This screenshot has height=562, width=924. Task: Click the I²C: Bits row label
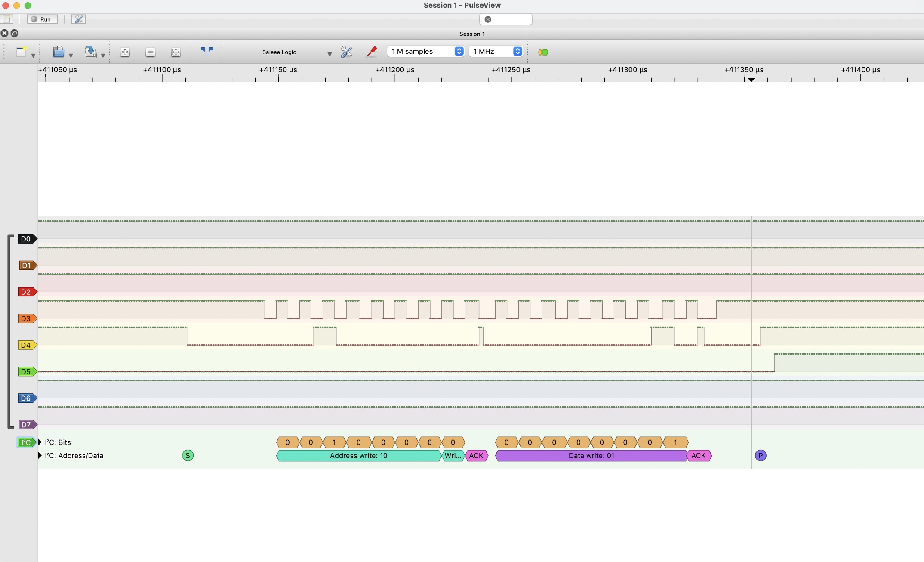point(58,442)
